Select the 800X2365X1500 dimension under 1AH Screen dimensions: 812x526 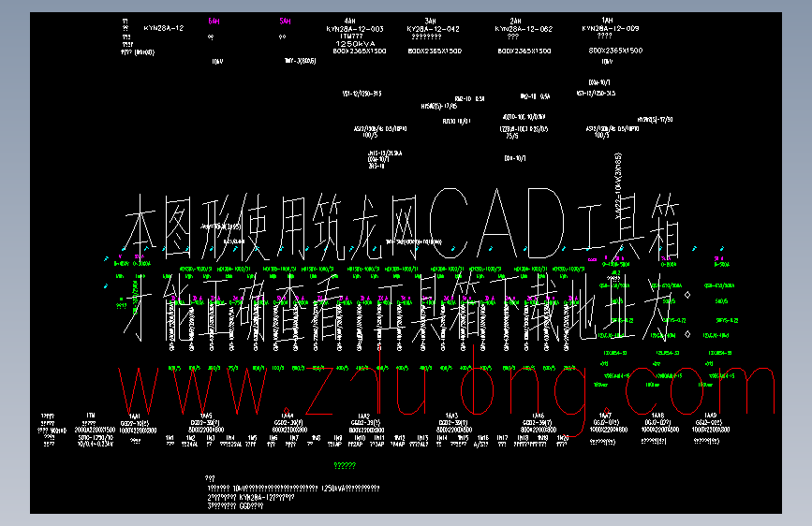tap(615, 51)
